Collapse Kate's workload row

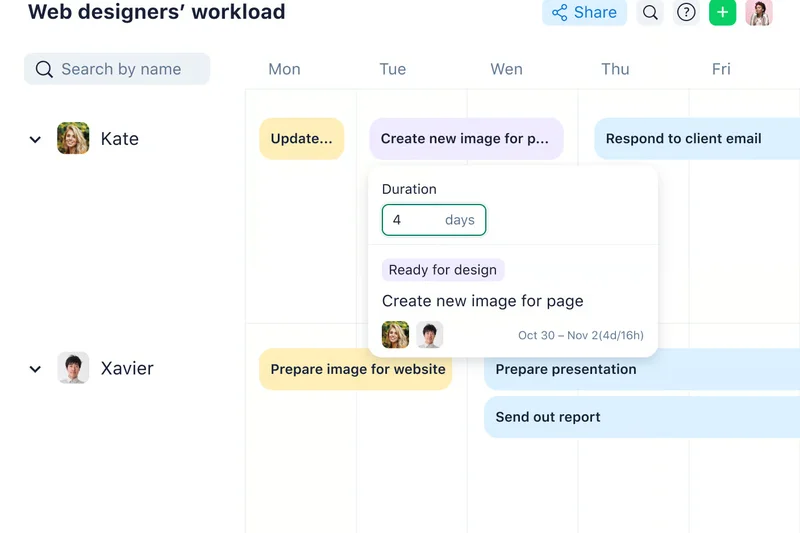(35, 140)
